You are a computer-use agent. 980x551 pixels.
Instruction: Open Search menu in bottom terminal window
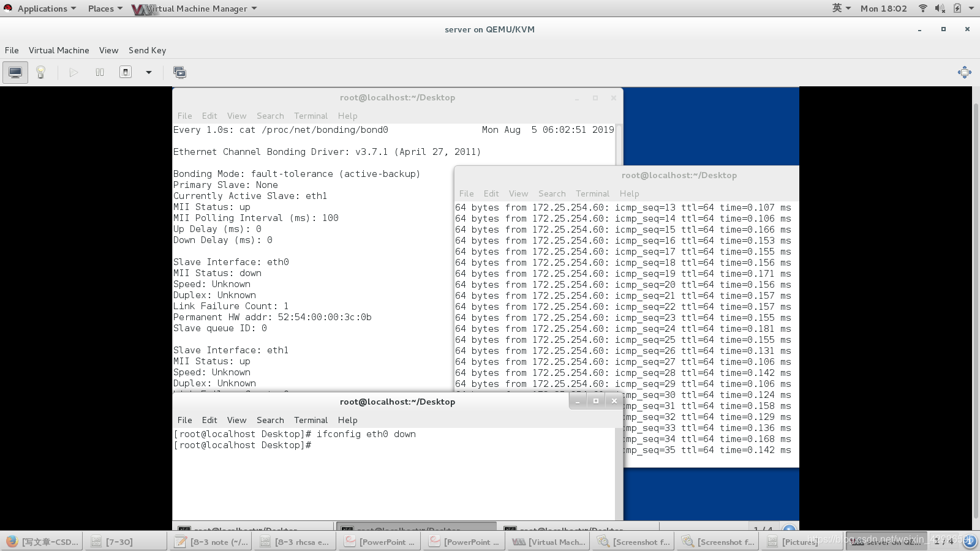pyautogui.click(x=270, y=420)
